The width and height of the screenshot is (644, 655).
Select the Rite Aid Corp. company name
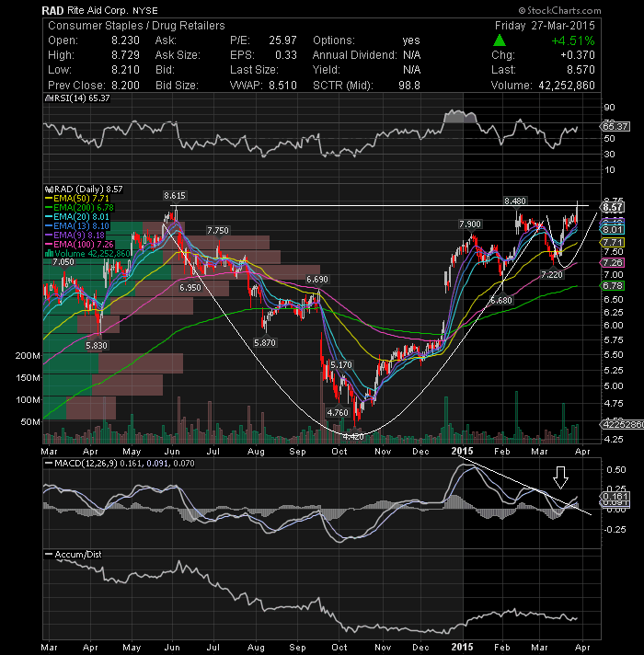[98, 10]
